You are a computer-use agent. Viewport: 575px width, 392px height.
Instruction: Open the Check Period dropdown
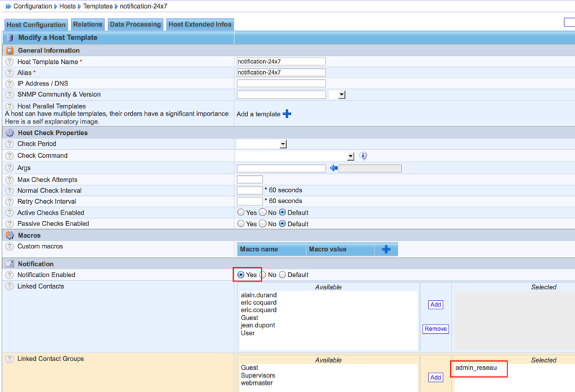coord(283,144)
